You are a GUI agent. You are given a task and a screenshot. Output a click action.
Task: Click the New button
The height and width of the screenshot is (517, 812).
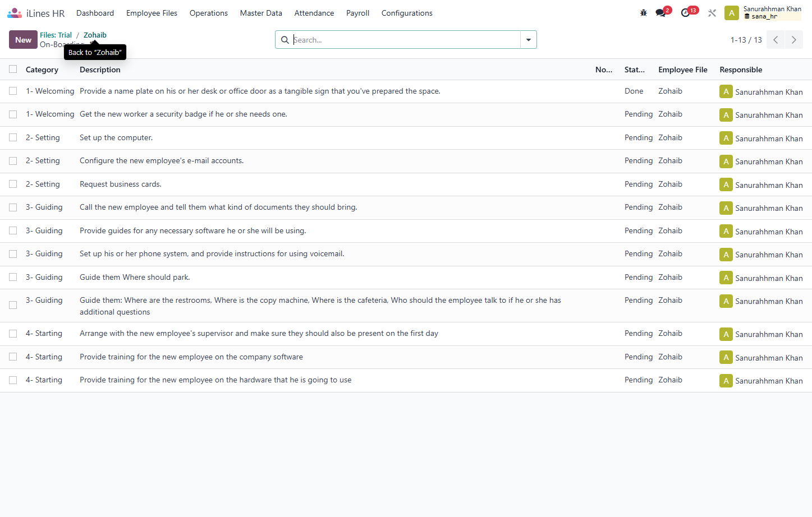23,40
